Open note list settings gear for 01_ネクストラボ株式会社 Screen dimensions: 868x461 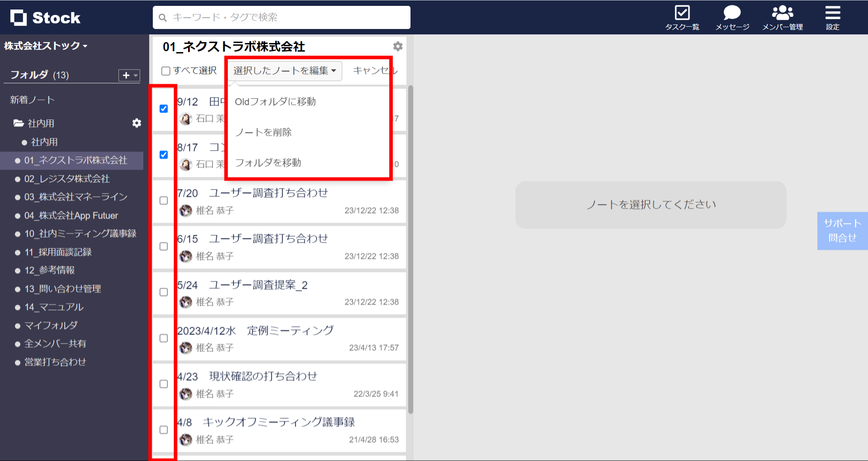pyautogui.click(x=397, y=46)
